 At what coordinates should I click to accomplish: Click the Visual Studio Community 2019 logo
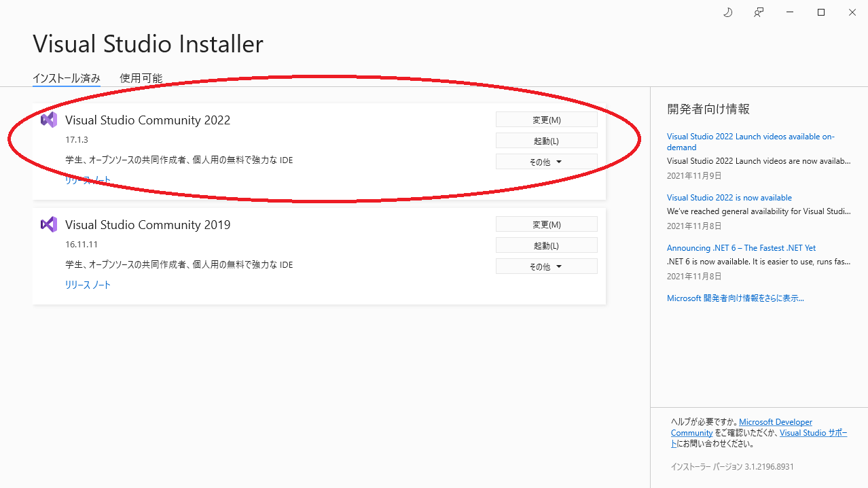[49, 224]
